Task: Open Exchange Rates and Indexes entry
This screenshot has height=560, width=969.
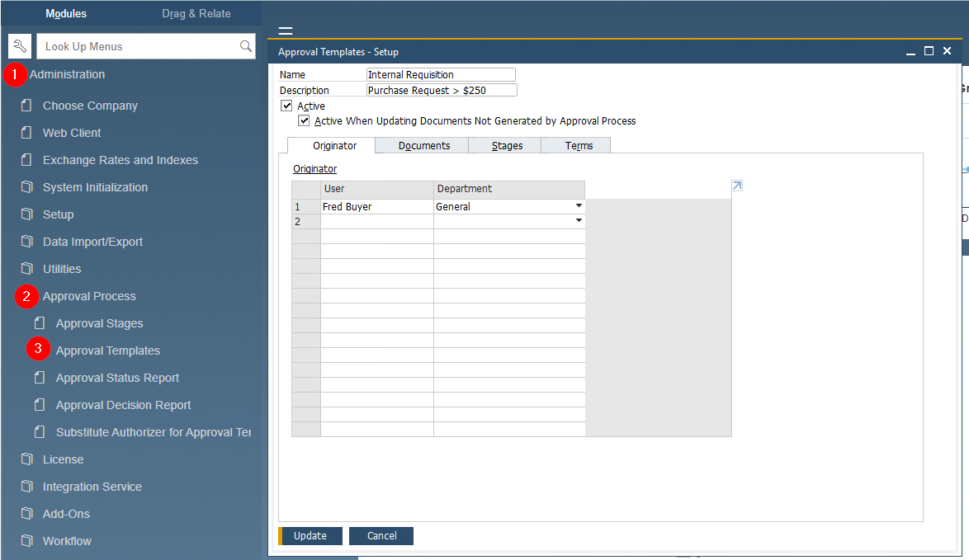Action: 121,160
